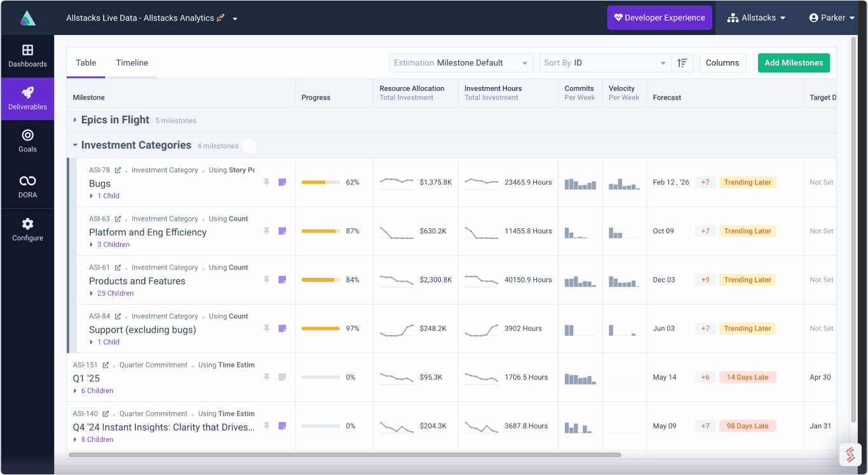Click the 23465.9 Hours value
The height and width of the screenshot is (475, 868).
click(528, 182)
